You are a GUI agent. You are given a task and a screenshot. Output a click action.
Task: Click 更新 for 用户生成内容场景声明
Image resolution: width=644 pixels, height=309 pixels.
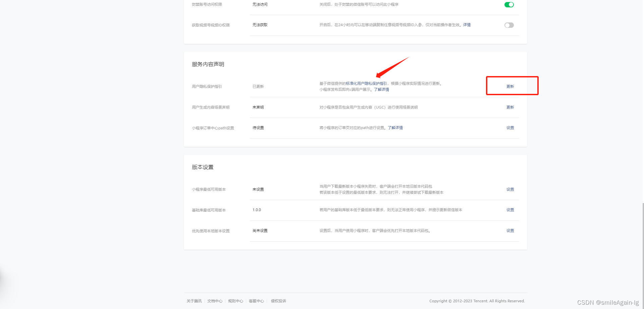pos(510,107)
